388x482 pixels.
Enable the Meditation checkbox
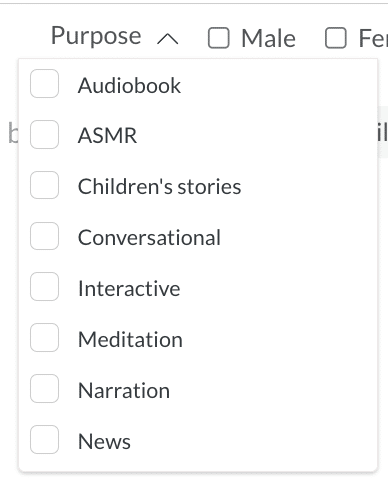(44, 338)
